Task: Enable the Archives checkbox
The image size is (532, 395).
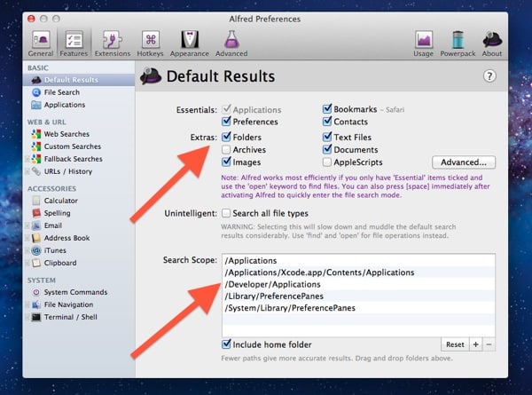Action: coord(226,149)
